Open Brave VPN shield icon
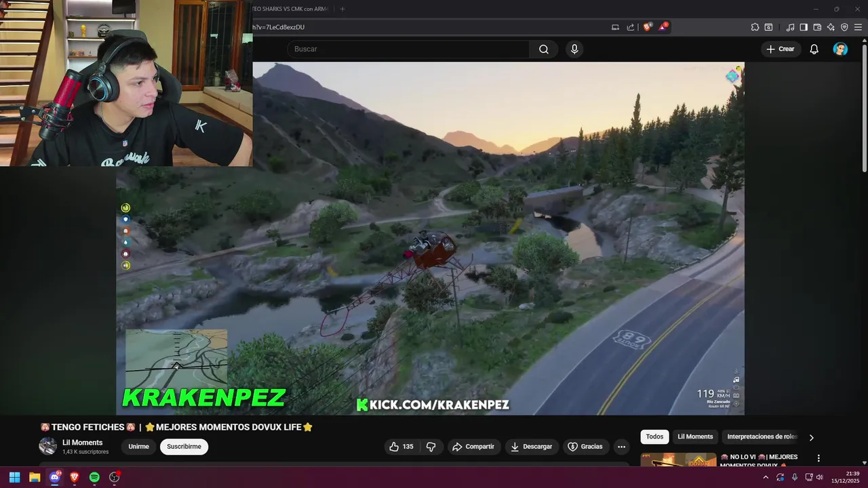 pyautogui.click(x=844, y=27)
